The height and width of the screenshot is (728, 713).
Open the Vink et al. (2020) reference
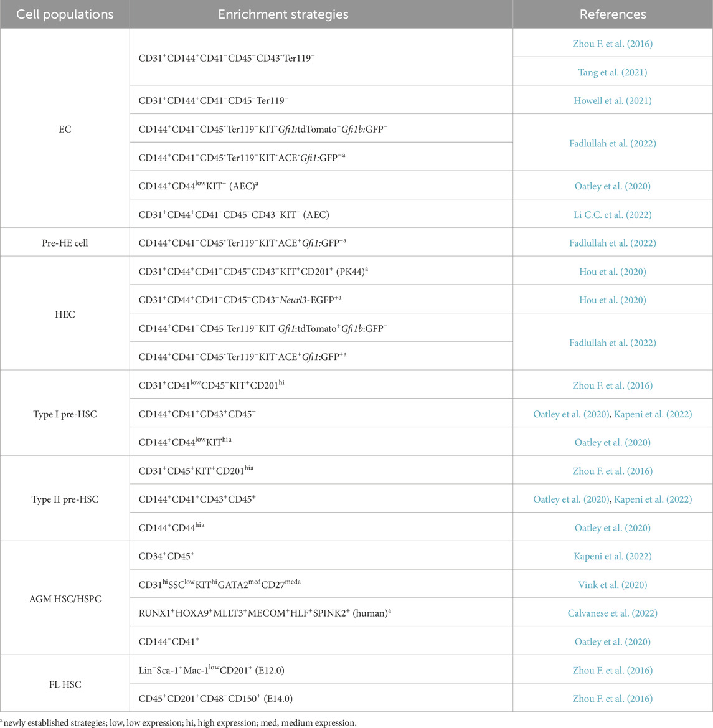tap(612, 585)
